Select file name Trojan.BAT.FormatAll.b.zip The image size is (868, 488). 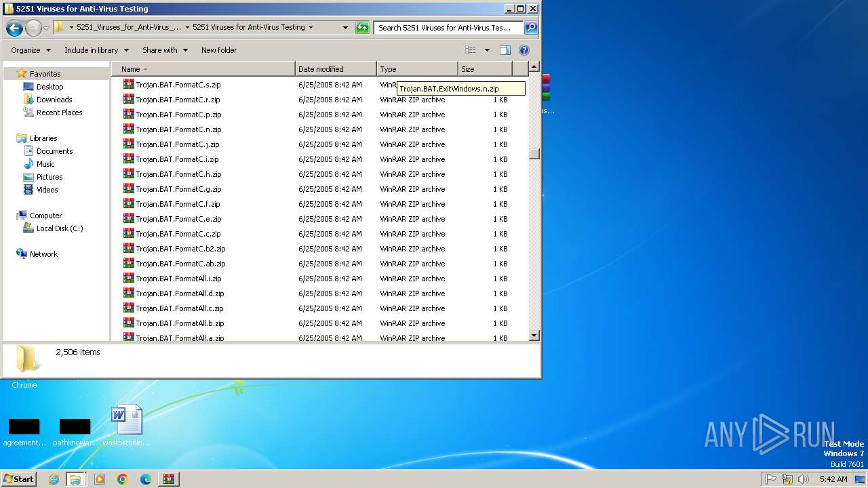click(180, 323)
